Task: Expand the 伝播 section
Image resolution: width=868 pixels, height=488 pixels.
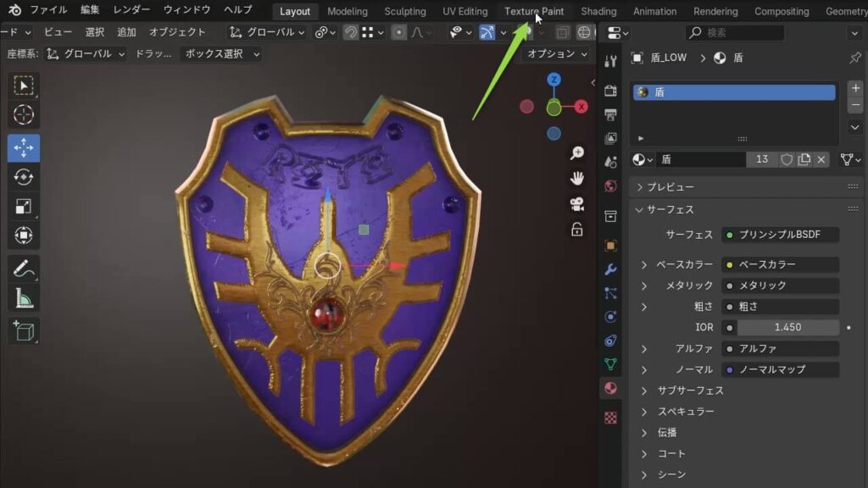Action: (x=644, y=433)
